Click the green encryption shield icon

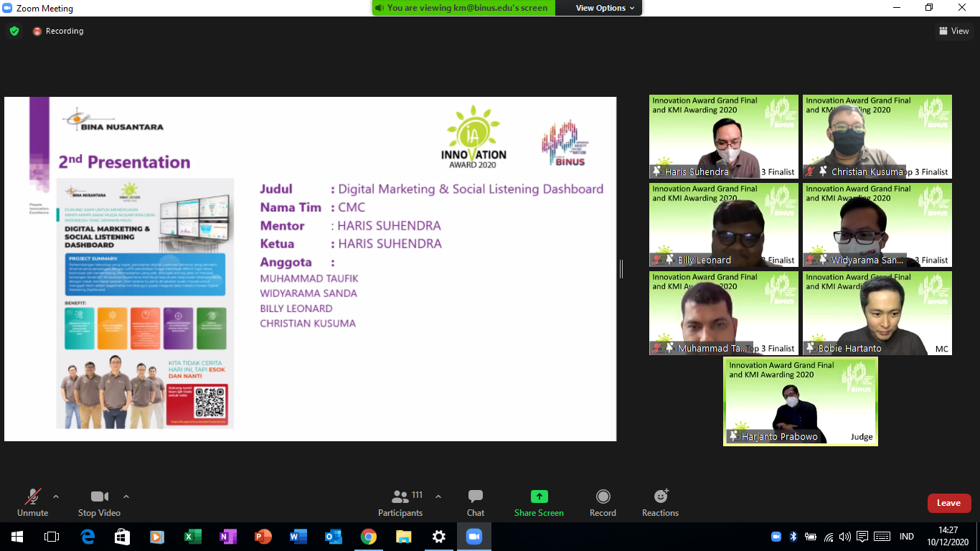(14, 31)
